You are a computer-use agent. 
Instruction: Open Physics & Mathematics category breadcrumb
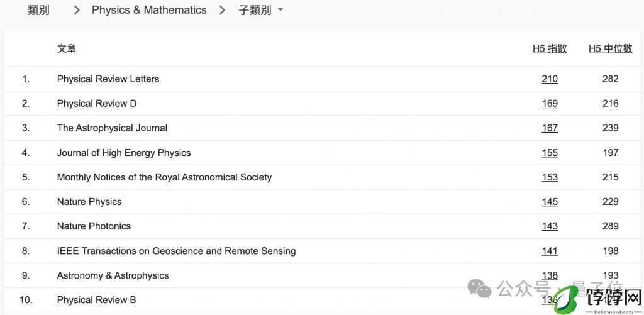(x=149, y=10)
